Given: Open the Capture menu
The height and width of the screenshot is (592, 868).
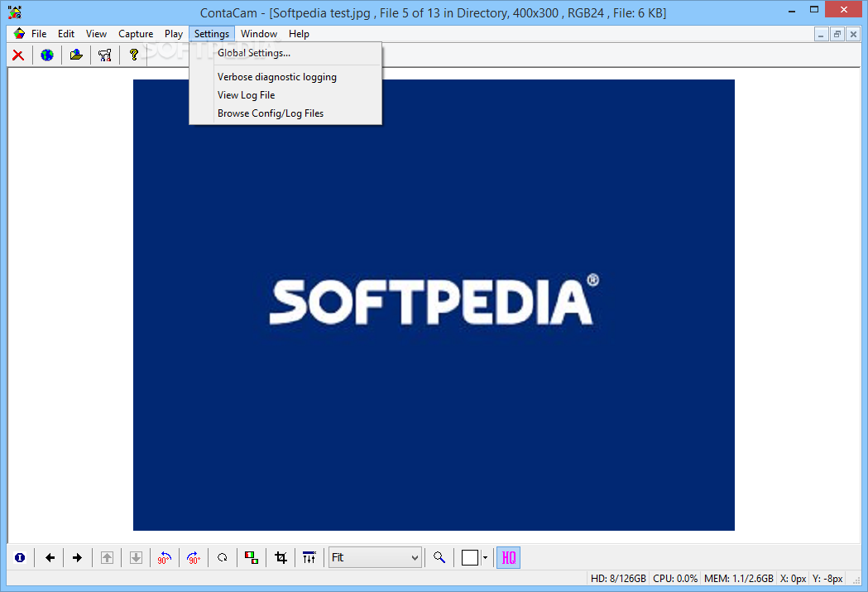Looking at the screenshot, I should (136, 34).
